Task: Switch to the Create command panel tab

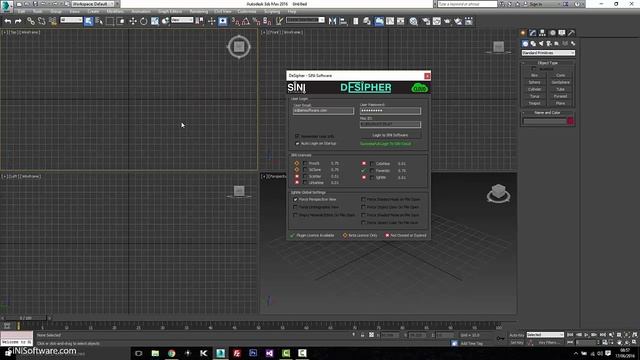Action: [x=523, y=33]
